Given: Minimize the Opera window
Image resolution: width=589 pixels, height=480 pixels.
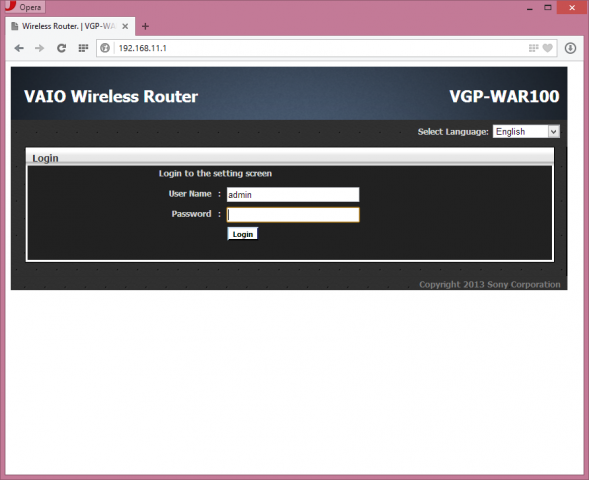Looking at the screenshot, I should pyautogui.click(x=530, y=8).
